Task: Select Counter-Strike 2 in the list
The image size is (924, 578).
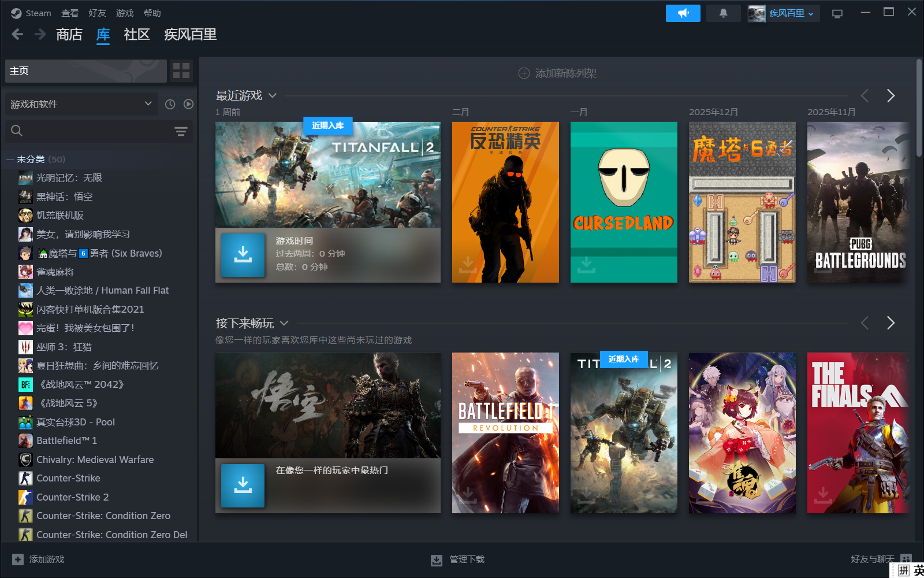Action: pos(73,498)
